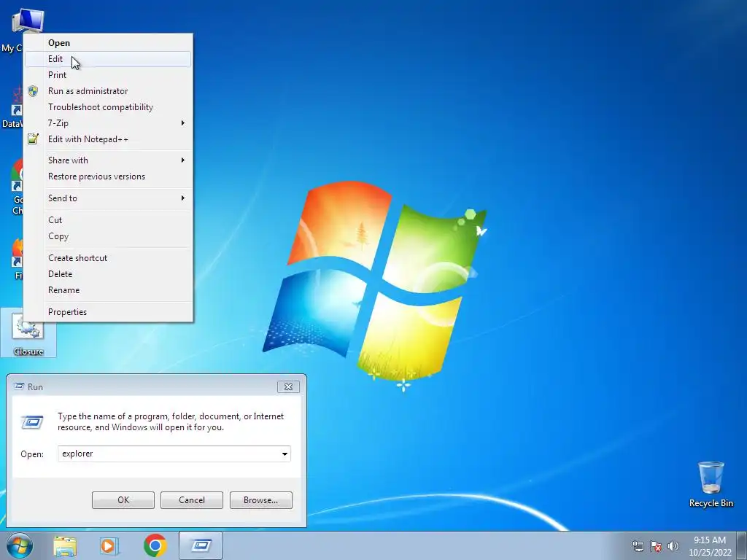Click Cancel in the Run dialog

tap(192, 500)
